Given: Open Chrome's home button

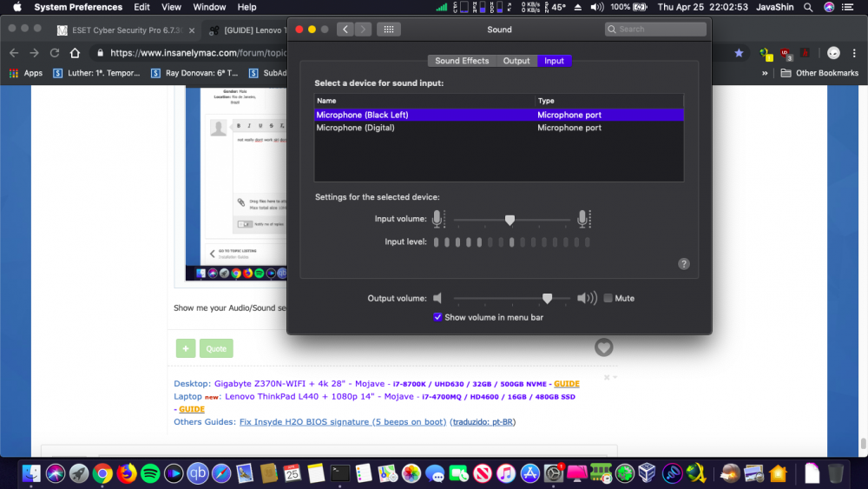Looking at the screenshot, I should coord(75,53).
